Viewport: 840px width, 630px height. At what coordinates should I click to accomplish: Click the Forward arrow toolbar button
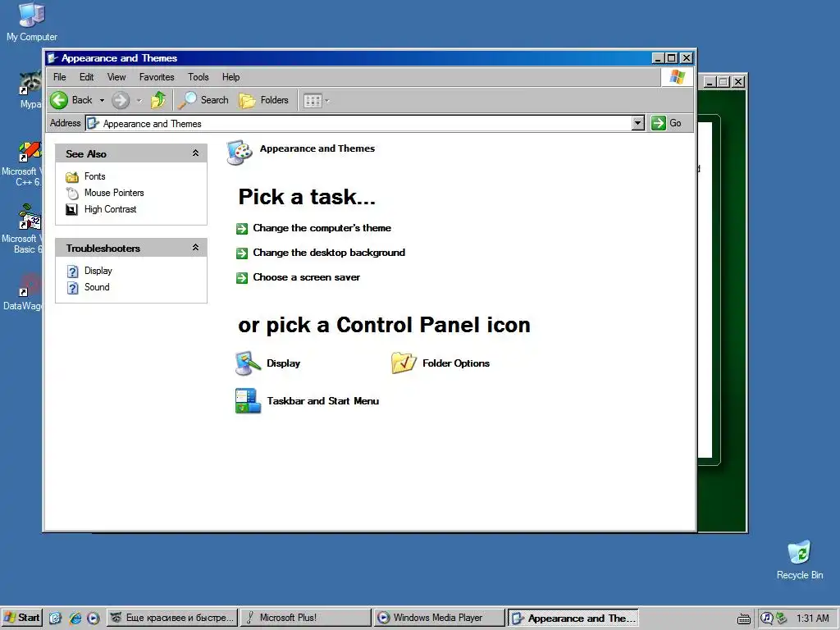coord(121,100)
